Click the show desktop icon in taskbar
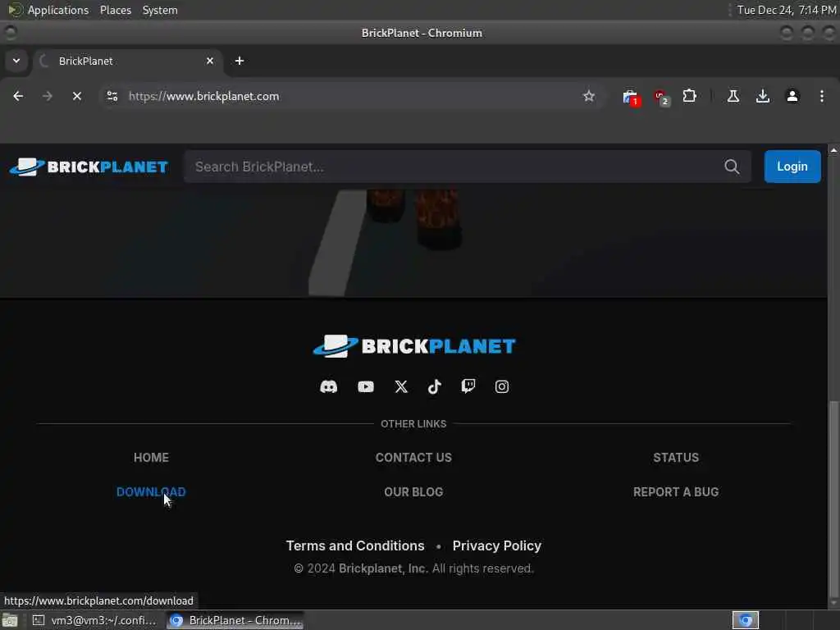Screen dimensions: 840x630 click(x=10, y=620)
